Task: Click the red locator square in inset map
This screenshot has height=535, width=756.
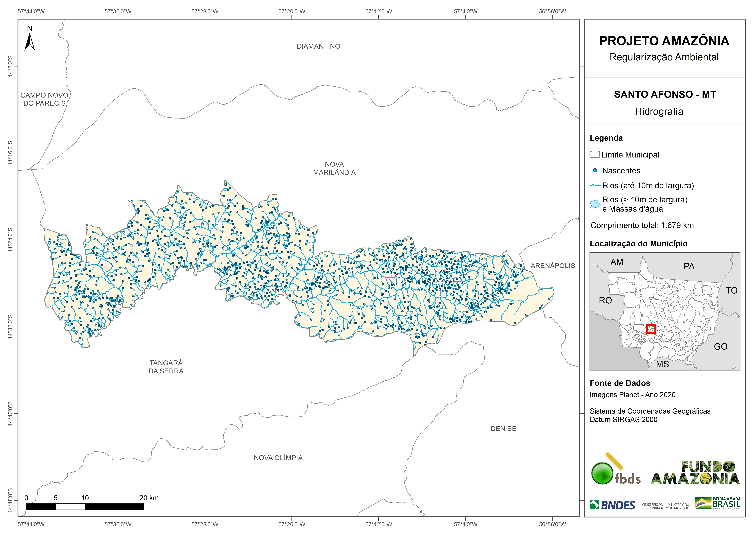Action: [x=651, y=329]
